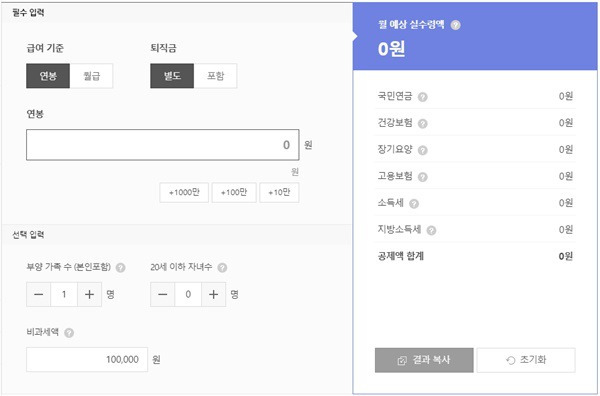
Task: Open help icon for 국민연금
Action: point(422,97)
